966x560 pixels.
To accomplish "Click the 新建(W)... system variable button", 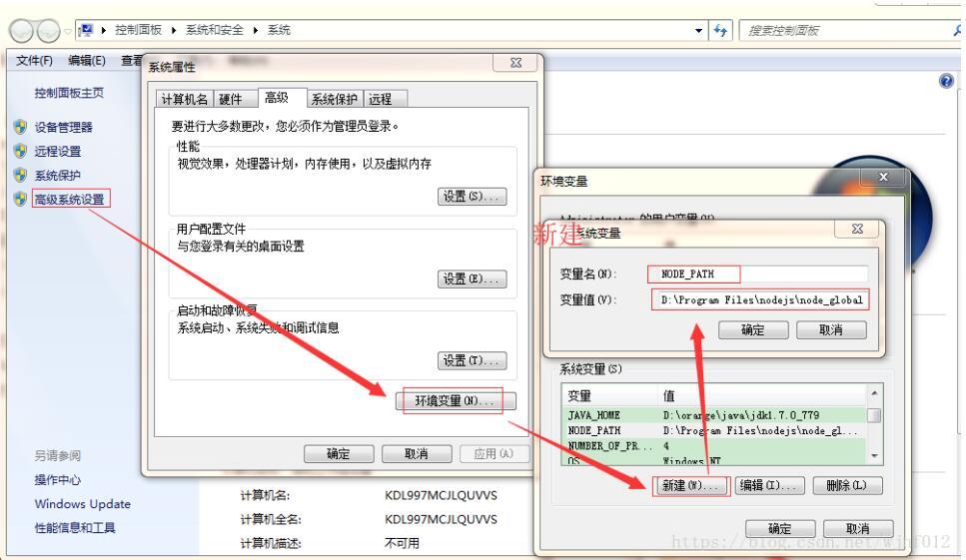I will (690, 485).
